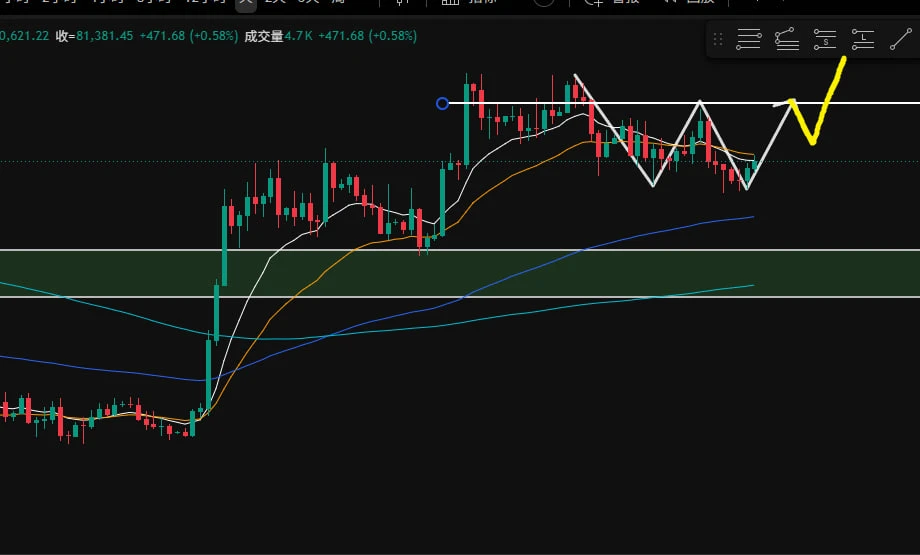The image size is (920, 555).
Task: Select the trend-based Fib extension tool
Action: (x=787, y=39)
